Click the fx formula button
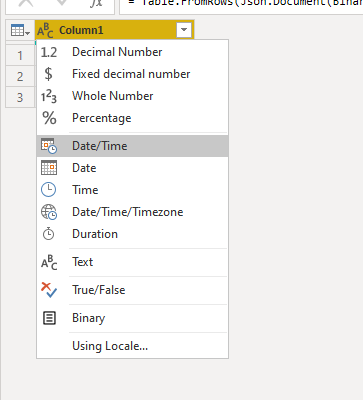Screen dimensions: 363x400 click(96, 3)
